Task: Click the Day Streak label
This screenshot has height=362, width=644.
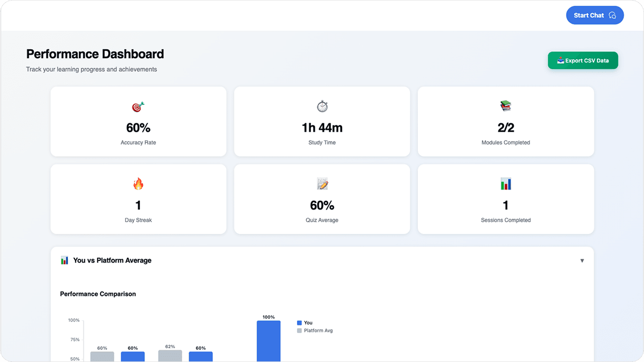Action: tap(138, 220)
